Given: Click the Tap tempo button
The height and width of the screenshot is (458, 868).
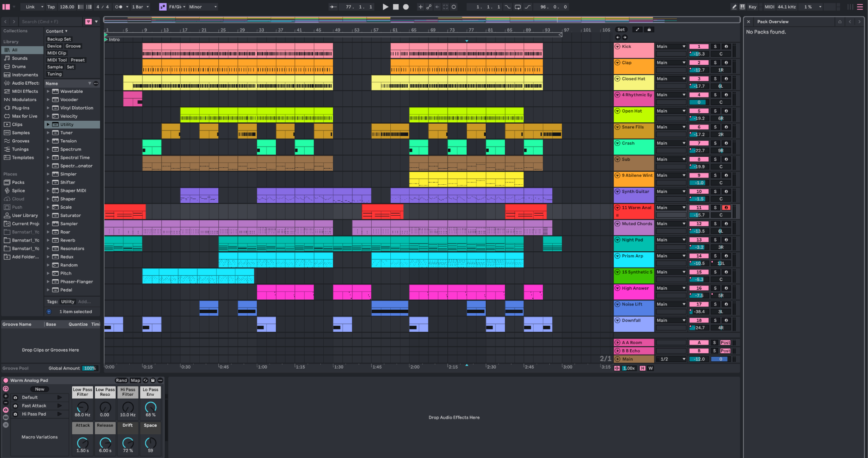Looking at the screenshot, I should [x=51, y=7].
